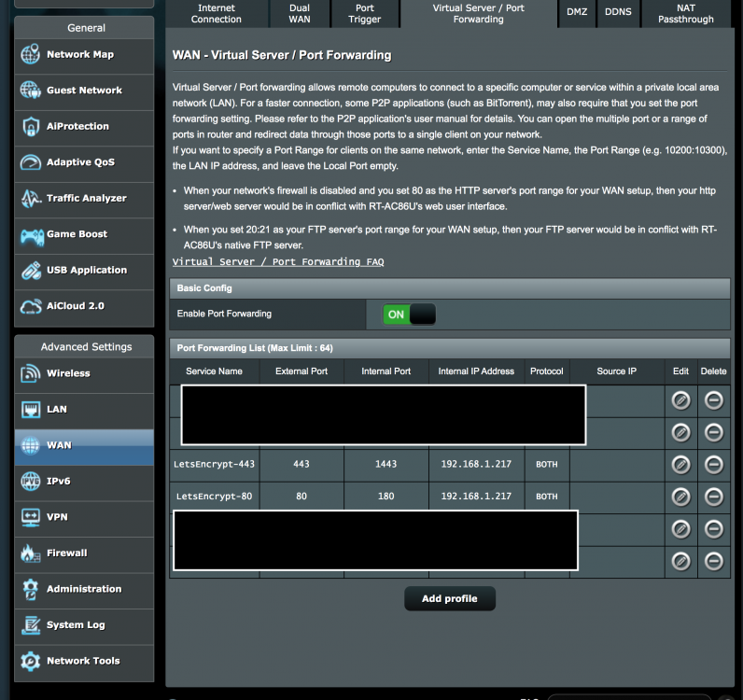
Task: Delete the last port forwarding row
Action: pyautogui.click(x=714, y=562)
